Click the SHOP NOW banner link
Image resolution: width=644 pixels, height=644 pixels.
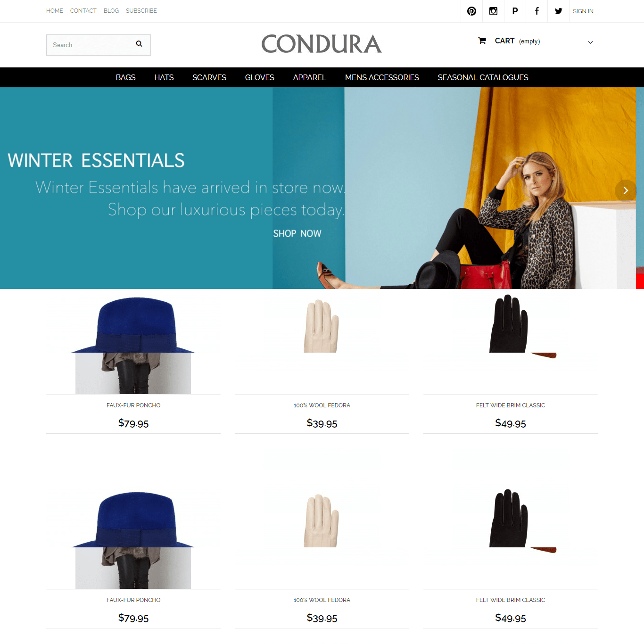297,233
